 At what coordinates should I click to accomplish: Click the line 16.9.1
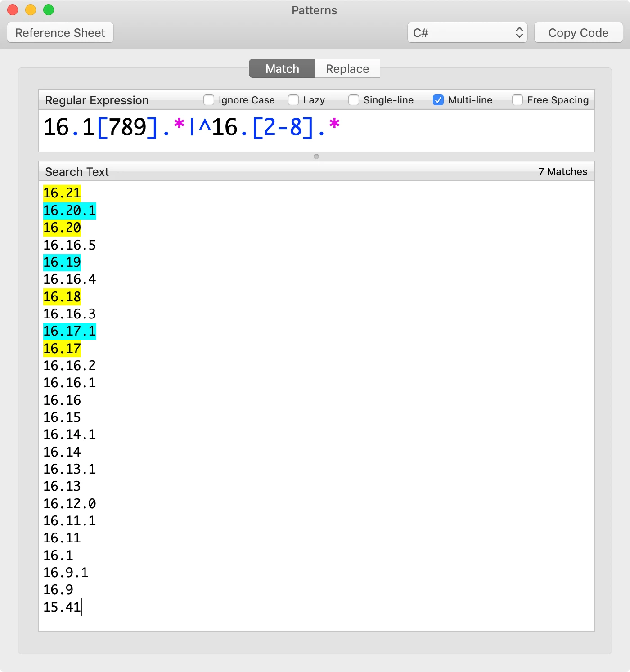click(x=66, y=573)
